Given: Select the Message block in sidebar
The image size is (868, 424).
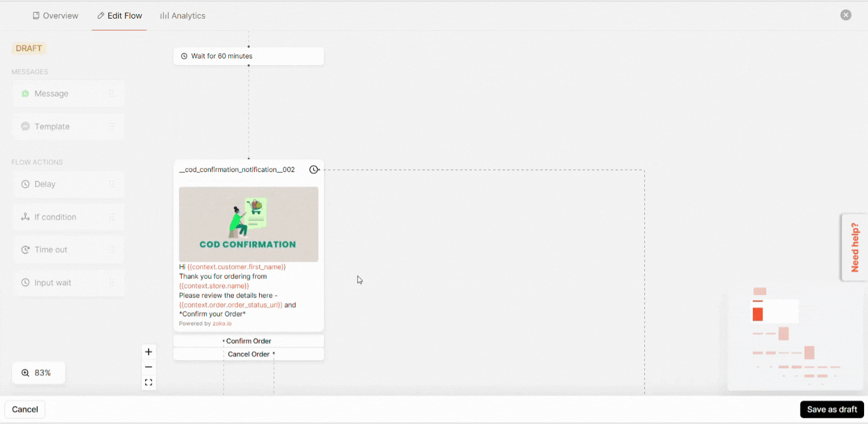Looking at the screenshot, I should tap(69, 94).
